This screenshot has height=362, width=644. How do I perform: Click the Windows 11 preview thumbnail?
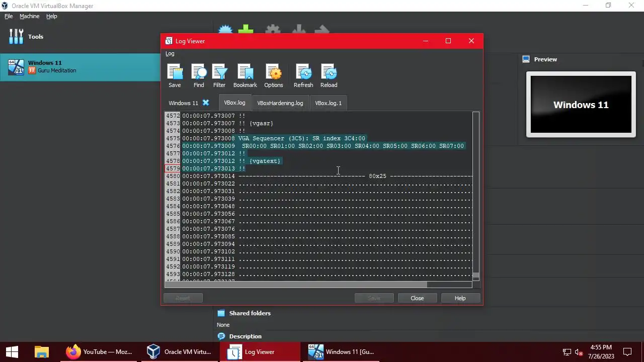[581, 105]
